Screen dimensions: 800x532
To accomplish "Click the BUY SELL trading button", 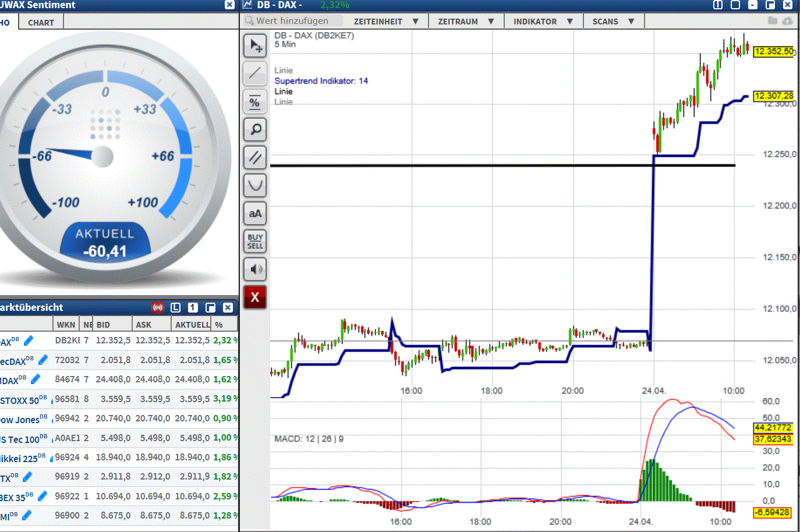I will point(255,241).
